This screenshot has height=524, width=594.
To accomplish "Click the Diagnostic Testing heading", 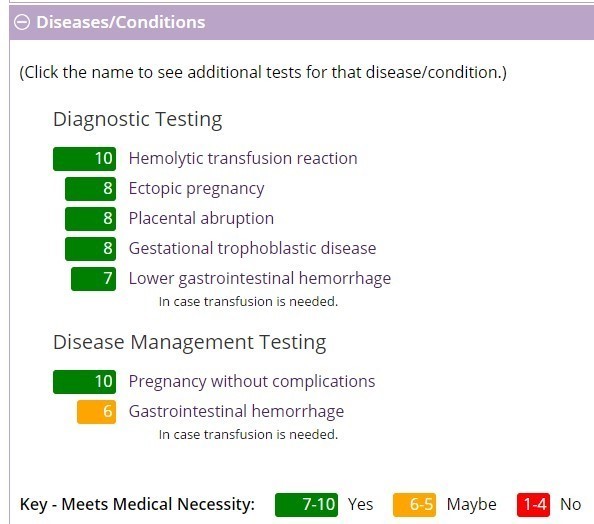I will [x=138, y=119].
